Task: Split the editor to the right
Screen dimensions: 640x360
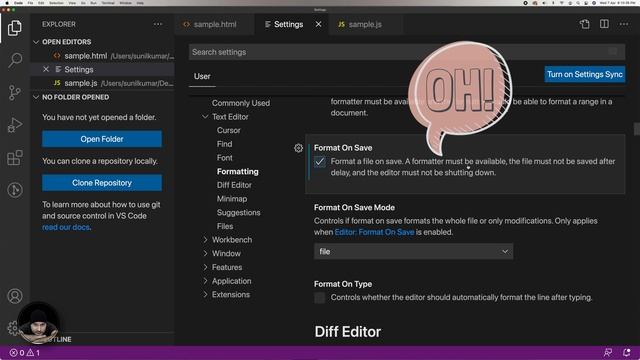Action: point(604,24)
